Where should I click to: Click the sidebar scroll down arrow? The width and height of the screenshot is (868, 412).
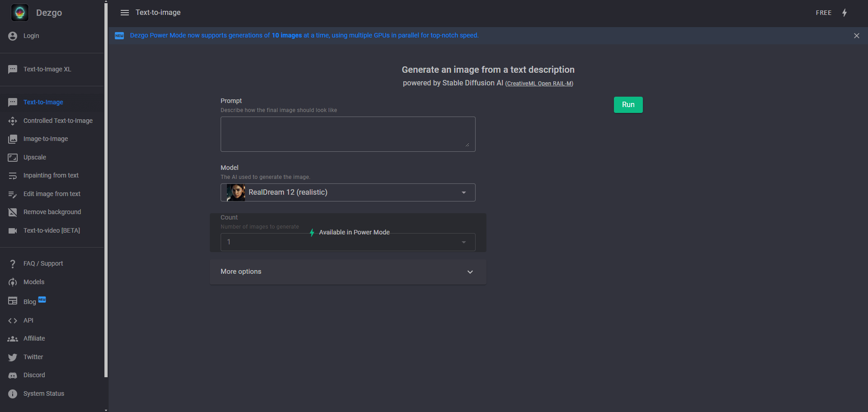[x=106, y=410]
